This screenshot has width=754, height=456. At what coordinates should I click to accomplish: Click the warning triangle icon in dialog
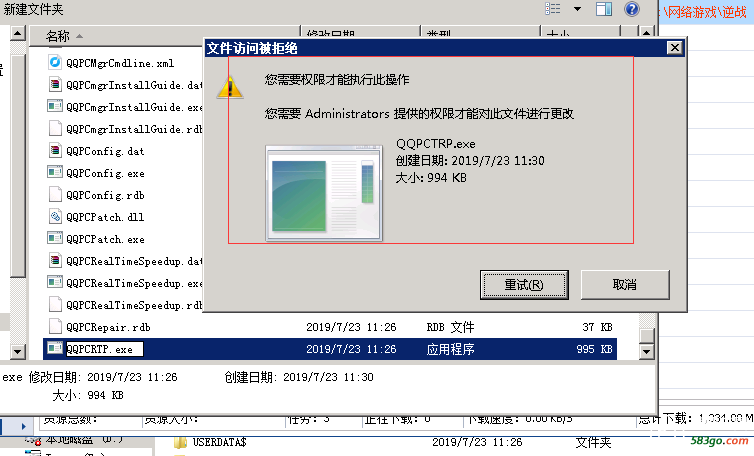pyautogui.click(x=230, y=87)
